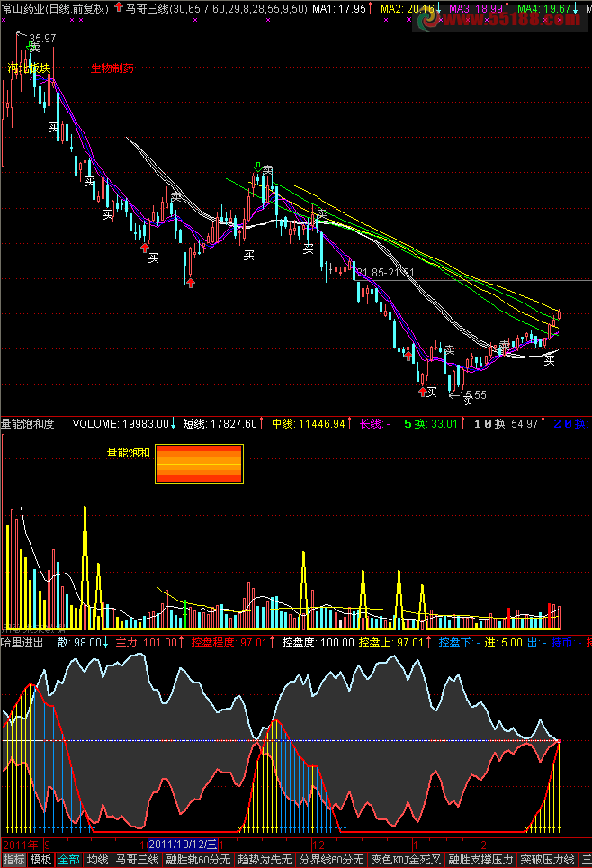Select the 突破压力线 tab

point(547,860)
